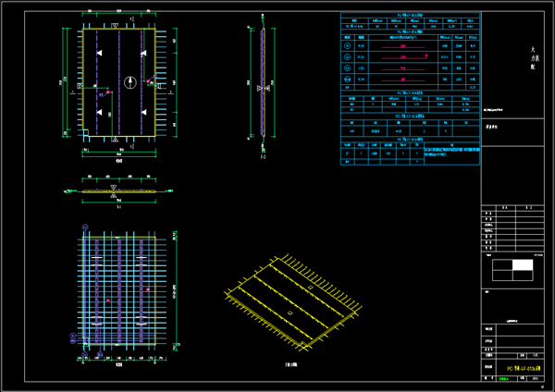Pick the upper-right white triangle lifting marker in the top plan
The width and height of the screenshot is (555, 392).
pyautogui.click(x=143, y=53)
